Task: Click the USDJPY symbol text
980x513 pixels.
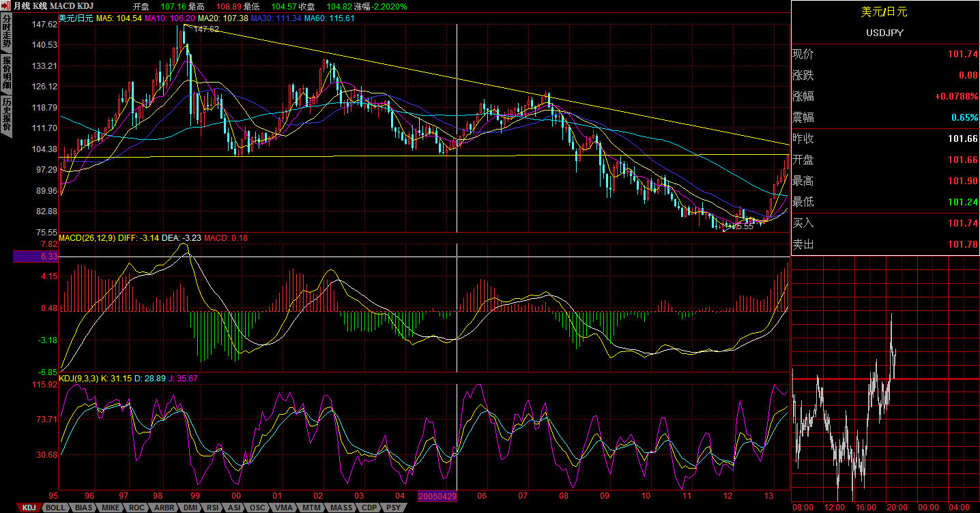Action: (885, 32)
